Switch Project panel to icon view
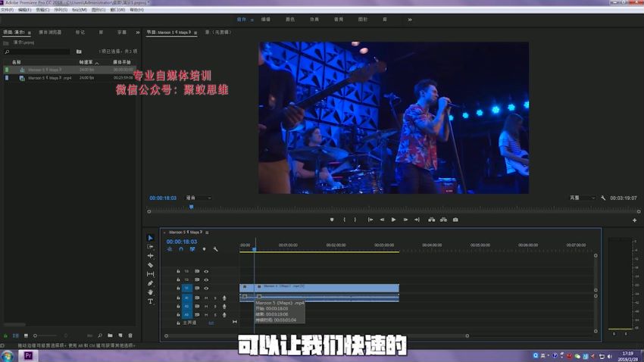This screenshot has width=644, height=362. tap(26, 335)
